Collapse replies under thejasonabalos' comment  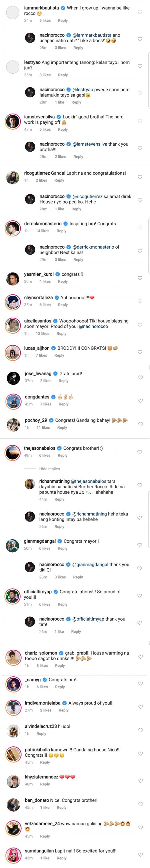(x=49, y=469)
